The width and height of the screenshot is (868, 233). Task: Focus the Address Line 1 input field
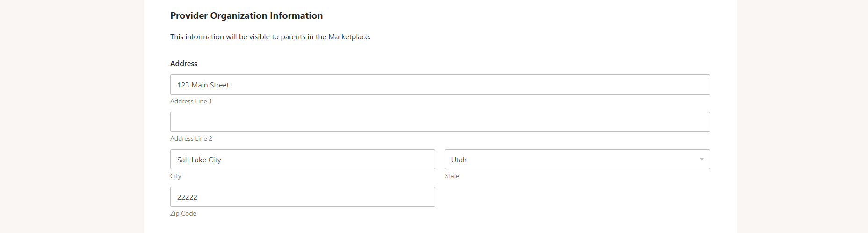pyautogui.click(x=440, y=85)
